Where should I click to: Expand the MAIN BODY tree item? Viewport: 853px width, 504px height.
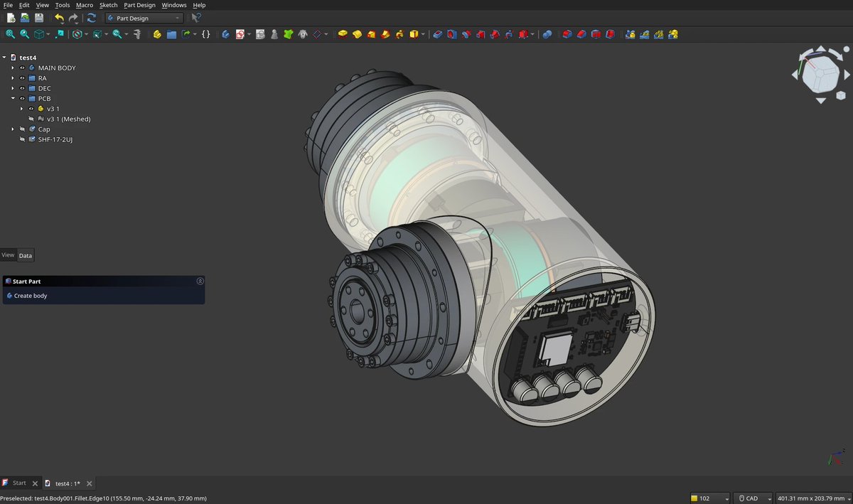pos(13,68)
